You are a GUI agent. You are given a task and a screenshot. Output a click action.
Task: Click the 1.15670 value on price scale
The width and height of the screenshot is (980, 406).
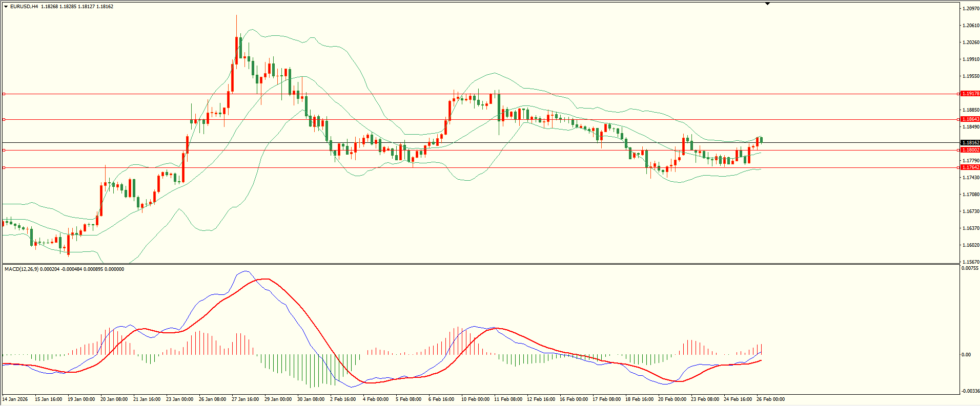[971, 262]
